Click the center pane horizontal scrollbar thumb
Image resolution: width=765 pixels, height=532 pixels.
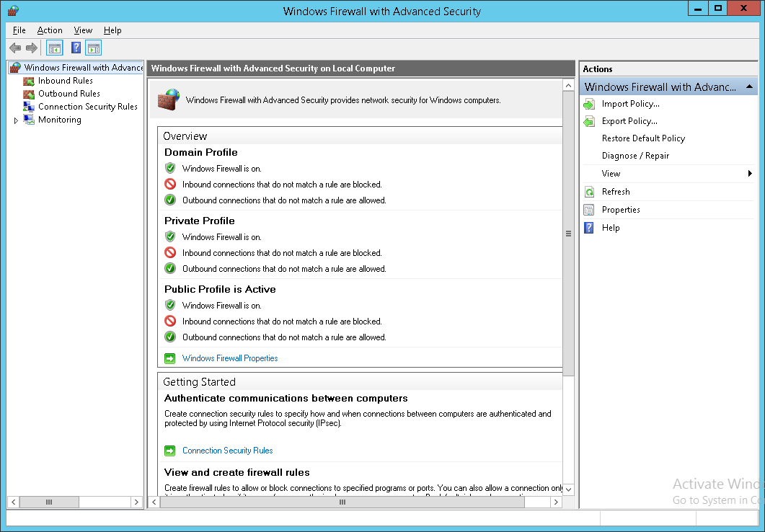click(x=342, y=502)
